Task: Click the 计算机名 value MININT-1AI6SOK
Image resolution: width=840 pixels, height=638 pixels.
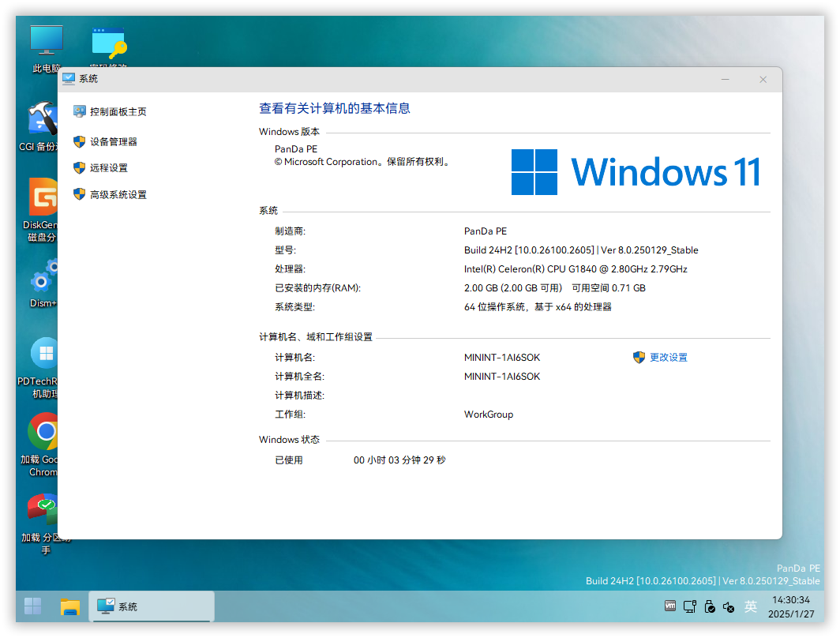Action: [502, 358]
